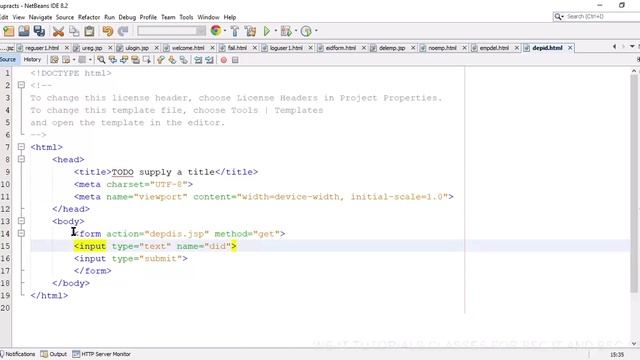The height and width of the screenshot is (360, 640).
Task: Switch to Source view
Action: (8, 60)
